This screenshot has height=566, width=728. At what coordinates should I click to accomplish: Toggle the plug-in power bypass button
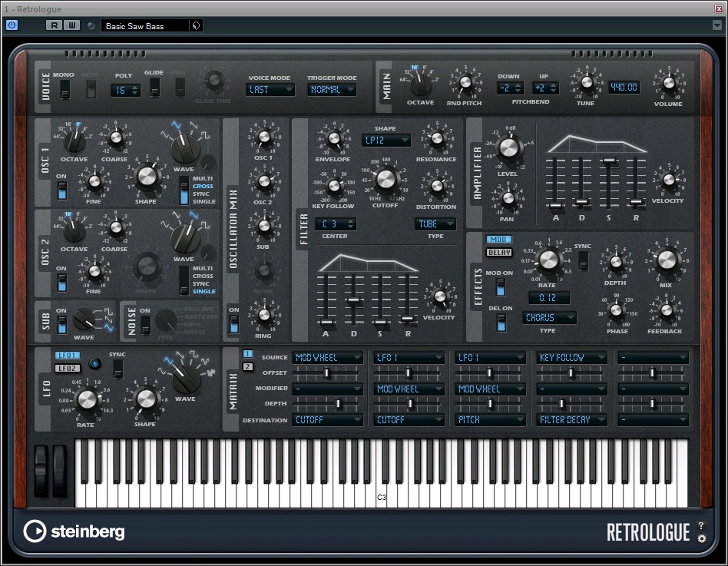coord(12,25)
